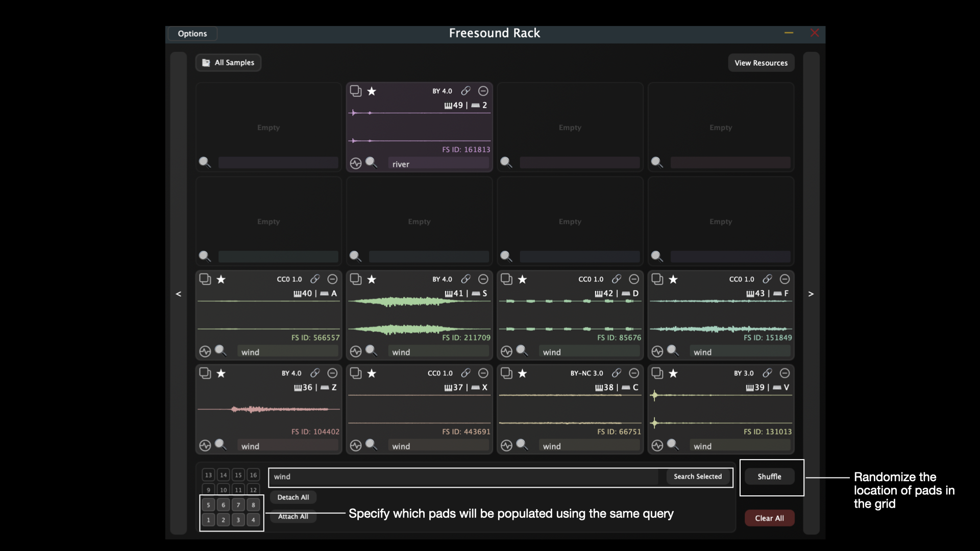Star the wind sample mapped to key Z
The width and height of the screenshot is (980, 551).
coord(221,373)
